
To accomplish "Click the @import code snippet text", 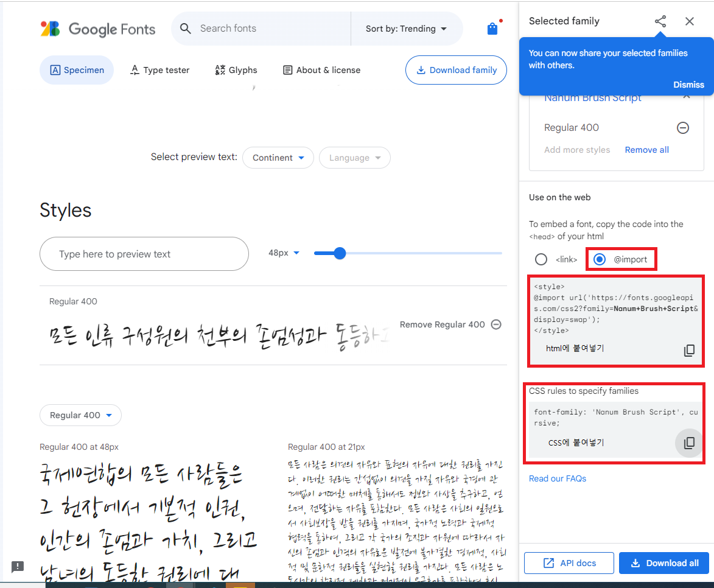I will coord(615,309).
